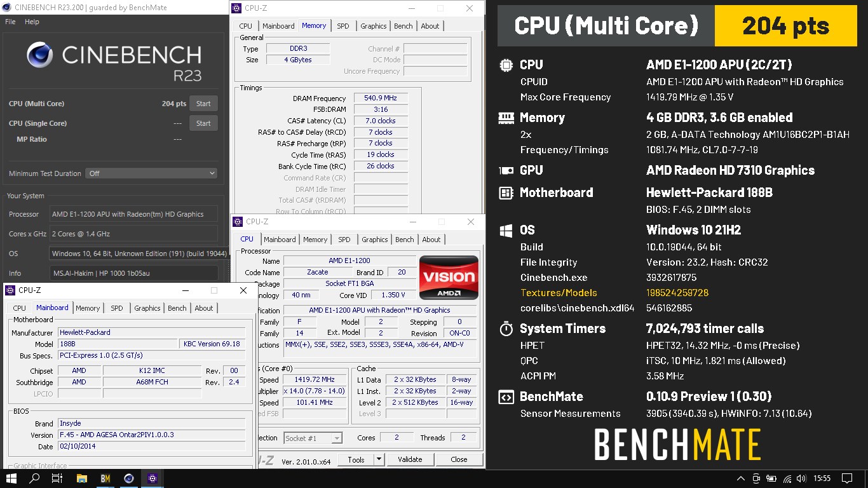Expand the Tools dropdown arrow in CPU-Z
This screenshot has height=488, width=868.
click(379, 459)
